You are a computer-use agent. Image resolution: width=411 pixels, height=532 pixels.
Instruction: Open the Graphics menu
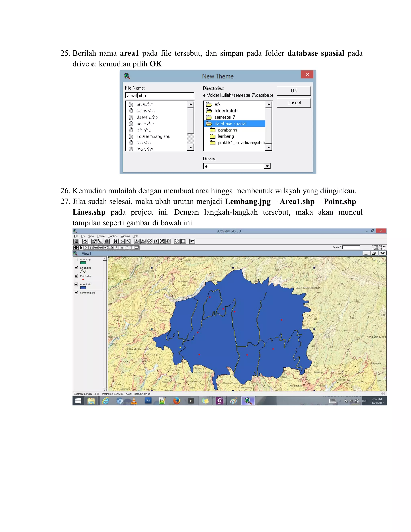coord(113,236)
